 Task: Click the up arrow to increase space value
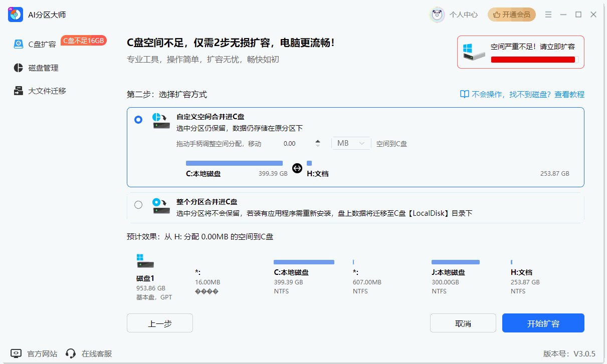(x=318, y=141)
